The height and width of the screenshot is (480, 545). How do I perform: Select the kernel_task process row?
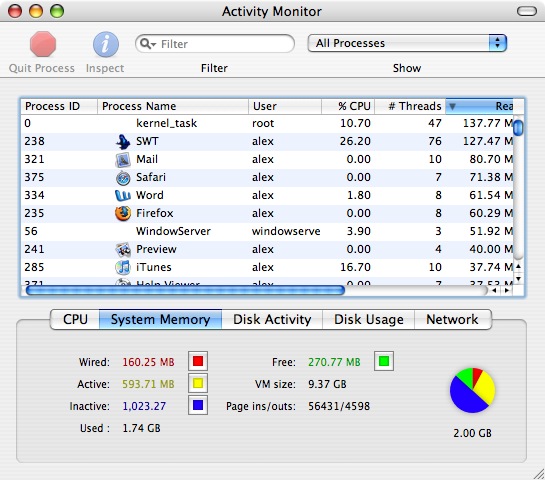pos(267,123)
